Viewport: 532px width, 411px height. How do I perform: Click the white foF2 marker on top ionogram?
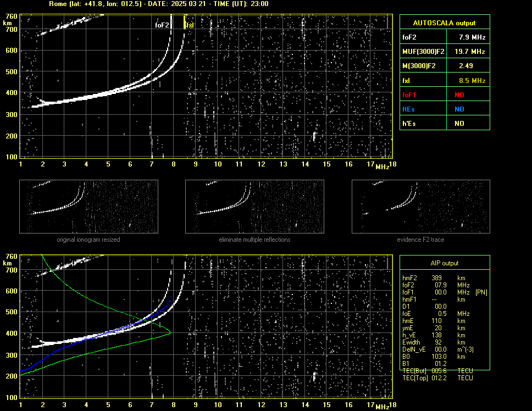[x=162, y=25]
